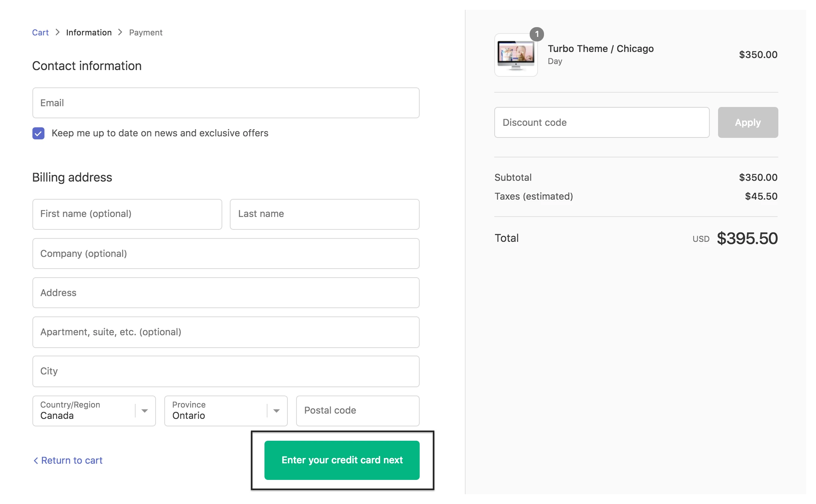The image size is (816, 504).
Task: Click the Apply discount button
Action: pyautogui.click(x=748, y=122)
